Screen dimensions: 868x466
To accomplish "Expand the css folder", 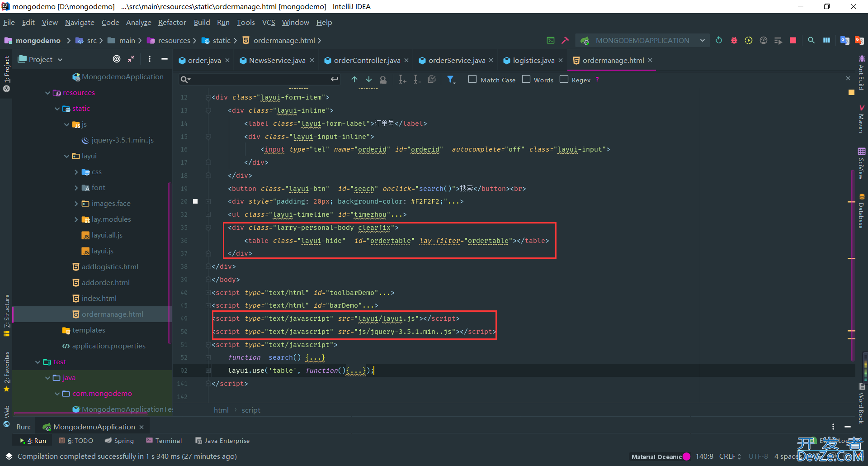I will [x=76, y=172].
